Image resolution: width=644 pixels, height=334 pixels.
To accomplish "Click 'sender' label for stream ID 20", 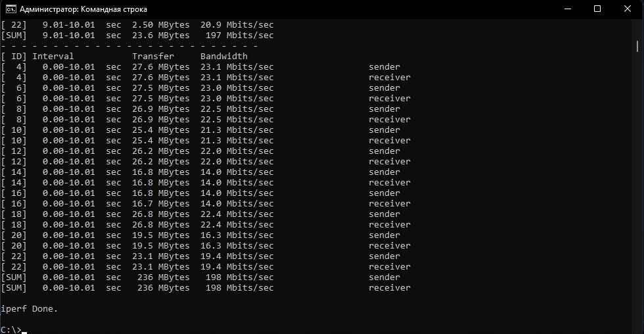I will tap(384, 235).
